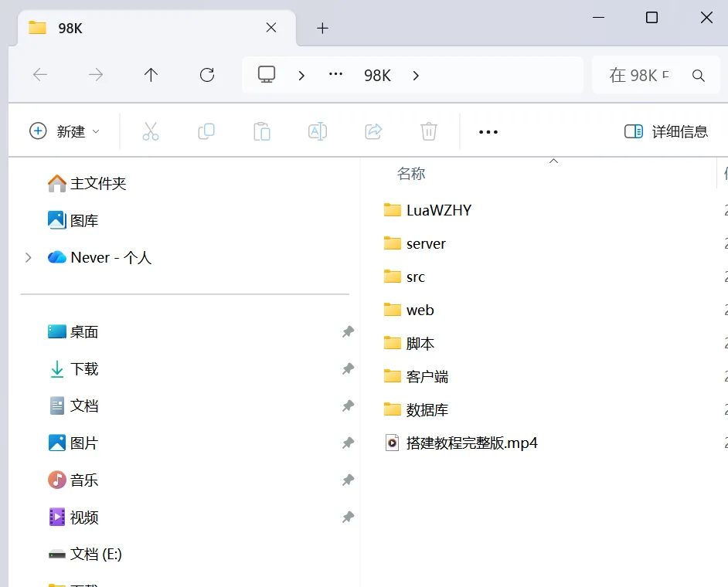The image size is (728, 587).
Task: Click the pin icon beside 桌面
Action: pos(349,332)
